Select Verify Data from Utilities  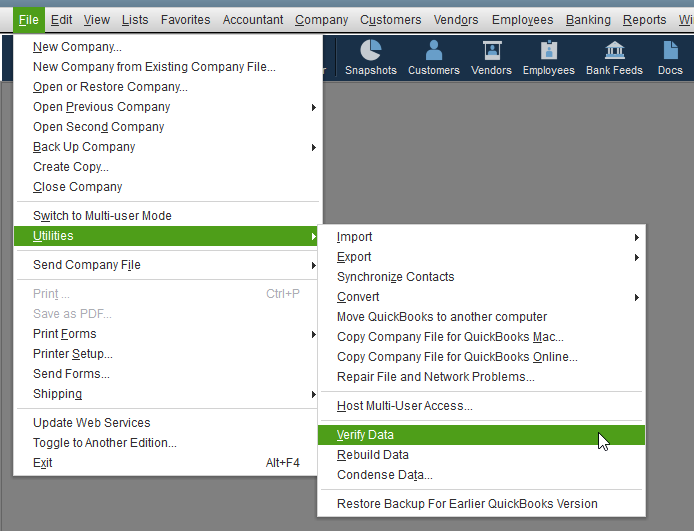tap(366, 435)
